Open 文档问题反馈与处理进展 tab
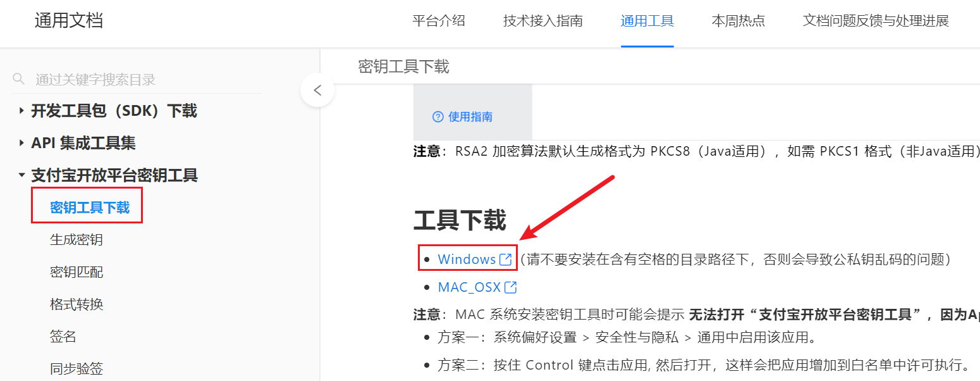 pos(876,21)
